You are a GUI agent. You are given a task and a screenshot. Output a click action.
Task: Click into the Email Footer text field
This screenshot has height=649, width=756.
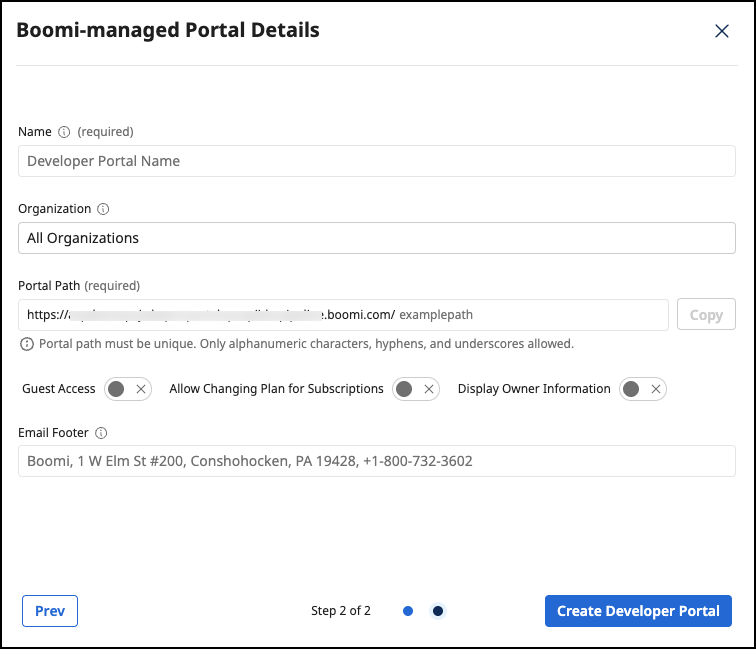pyautogui.click(x=377, y=461)
